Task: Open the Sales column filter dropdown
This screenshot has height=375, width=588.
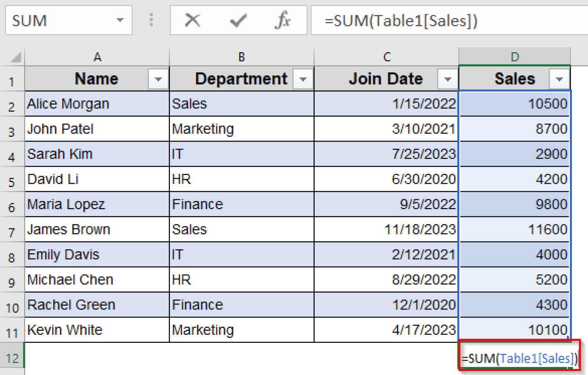Action: pos(559,79)
